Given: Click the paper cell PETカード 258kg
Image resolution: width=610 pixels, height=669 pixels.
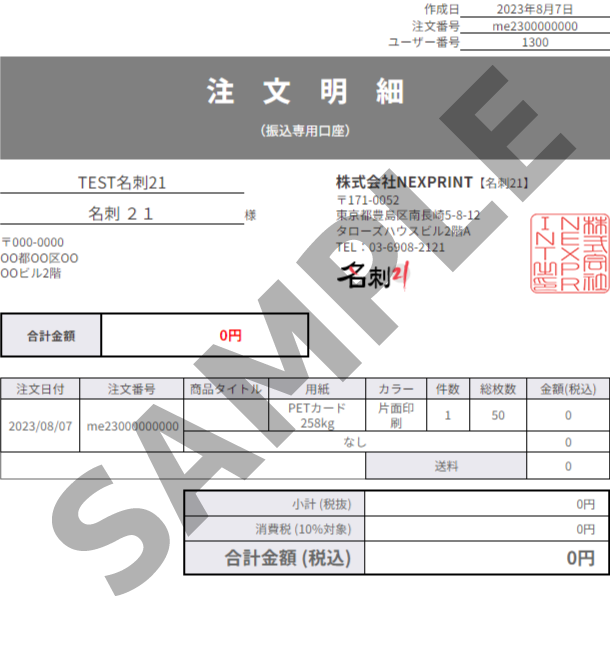Looking at the screenshot, I should point(317,415).
